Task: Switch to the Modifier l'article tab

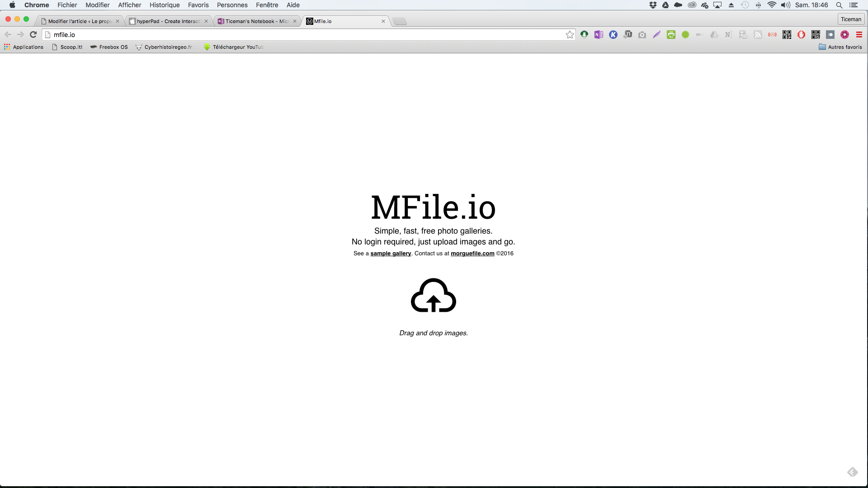Action: [x=80, y=21]
